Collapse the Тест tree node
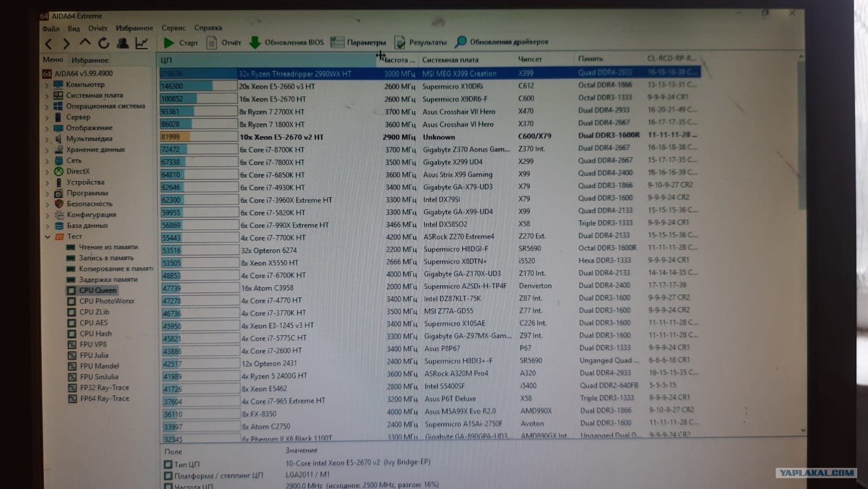Screen dimensions: 868x489 [47, 237]
